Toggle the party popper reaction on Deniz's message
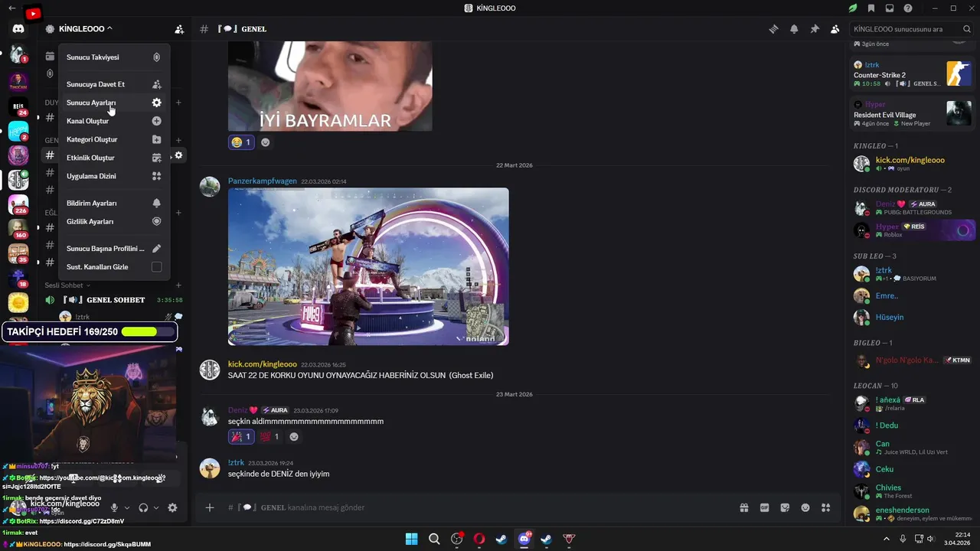The height and width of the screenshot is (551, 980). pyautogui.click(x=241, y=437)
